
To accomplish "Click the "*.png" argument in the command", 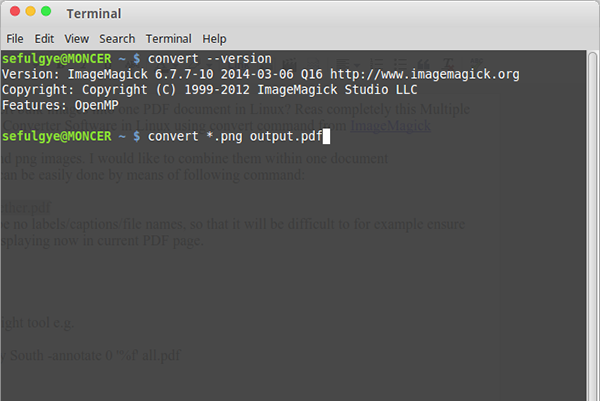I will [217, 135].
